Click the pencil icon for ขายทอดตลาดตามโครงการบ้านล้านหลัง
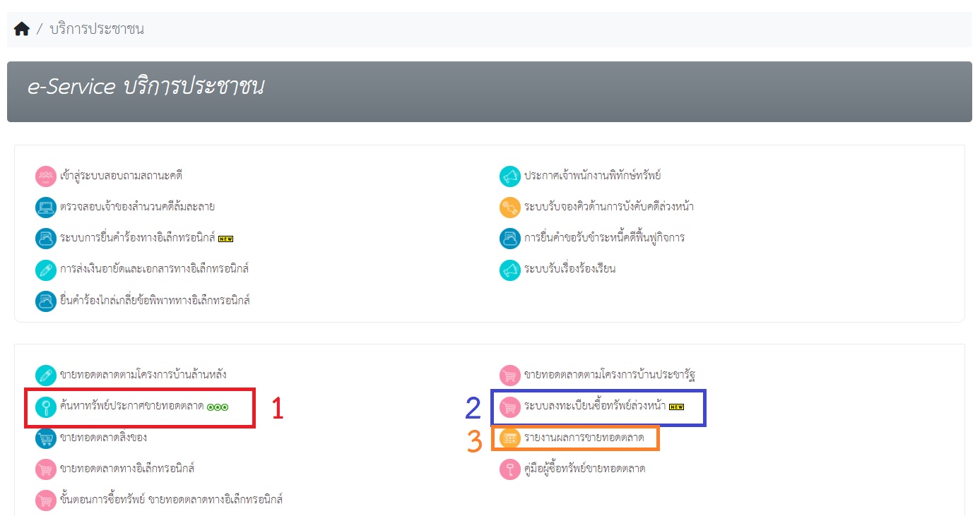 click(46, 375)
